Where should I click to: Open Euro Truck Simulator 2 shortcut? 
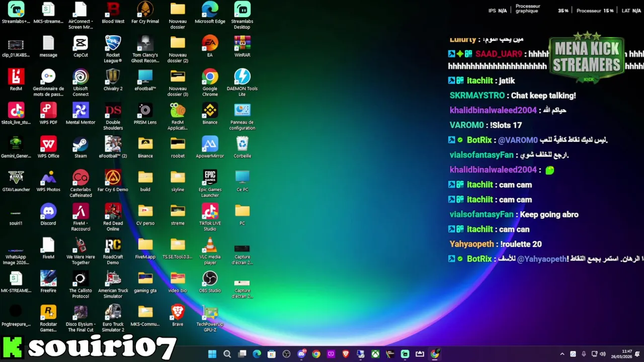113,319
